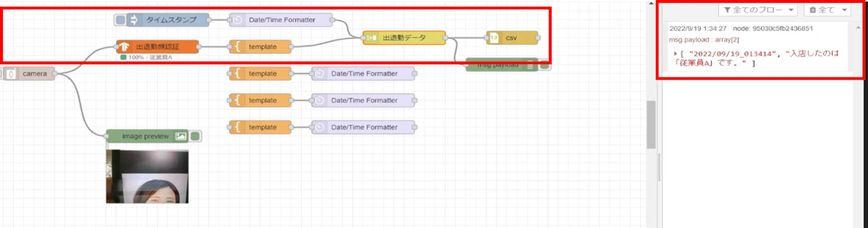The height and width of the screenshot is (228, 868).
Task: Click the output port of 出退勤顔認証 node
Action: (x=198, y=47)
